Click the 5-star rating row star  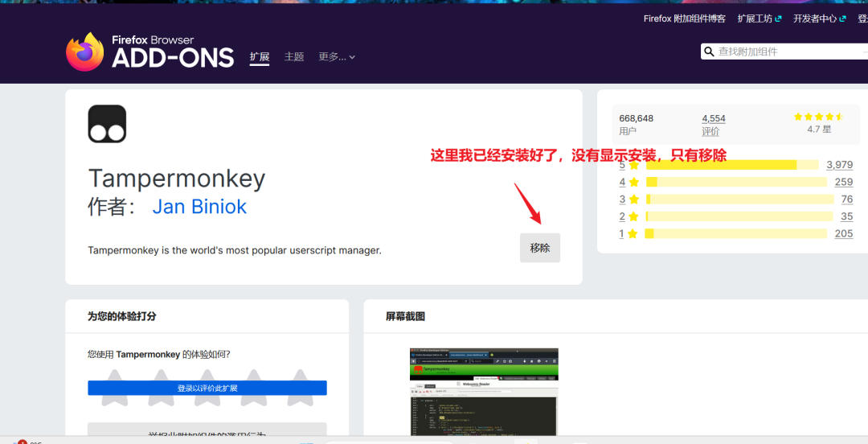coord(634,165)
